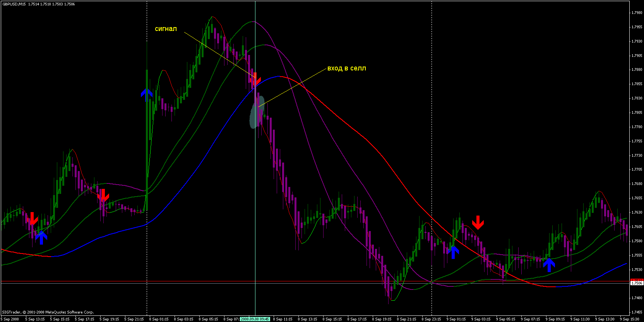The height and width of the screenshot is (322, 644).
Task: Select the leftmost blue up arrow
Action: coord(41,237)
